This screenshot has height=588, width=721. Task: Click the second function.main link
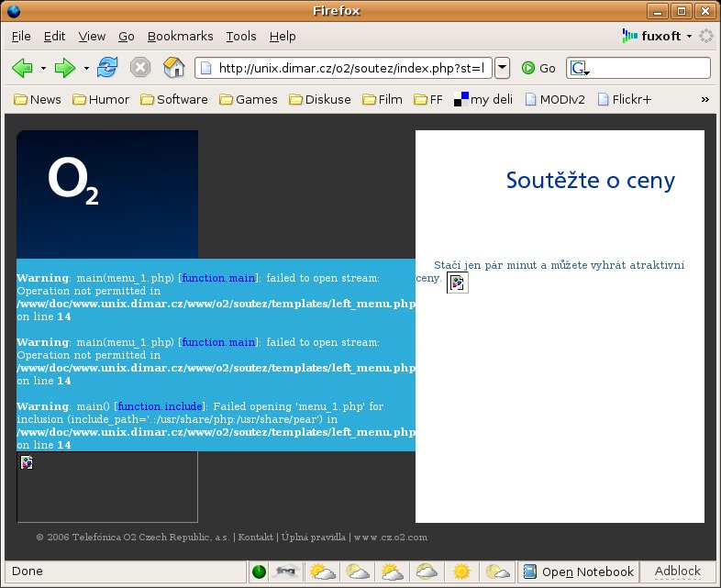pyautogui.click(x=218, y=342)
